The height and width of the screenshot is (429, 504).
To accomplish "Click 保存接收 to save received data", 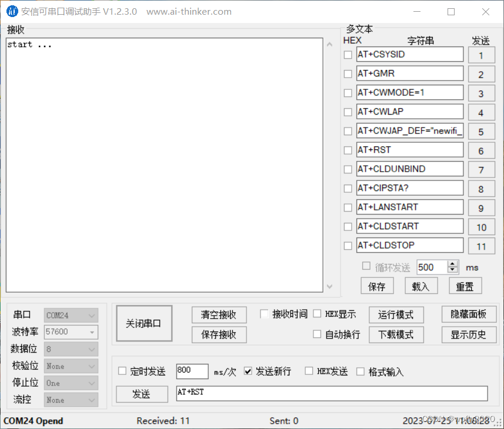I will coord(219,334).
